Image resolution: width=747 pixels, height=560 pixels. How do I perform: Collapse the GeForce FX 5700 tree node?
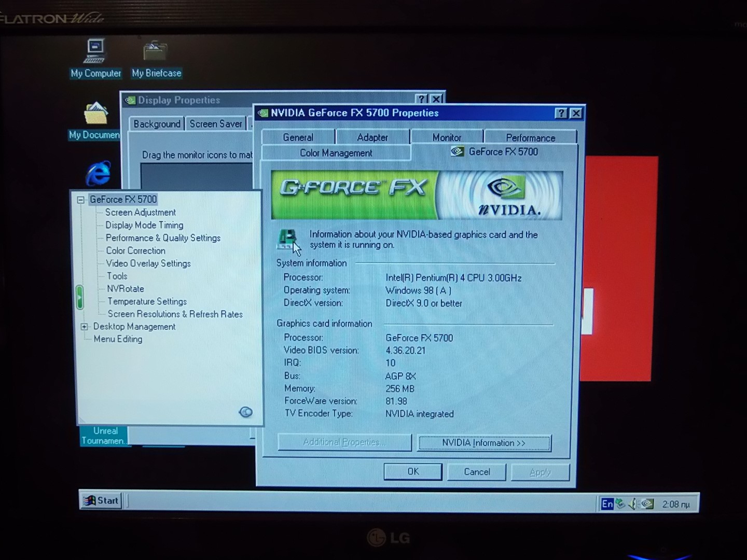(x=80, y=200)
